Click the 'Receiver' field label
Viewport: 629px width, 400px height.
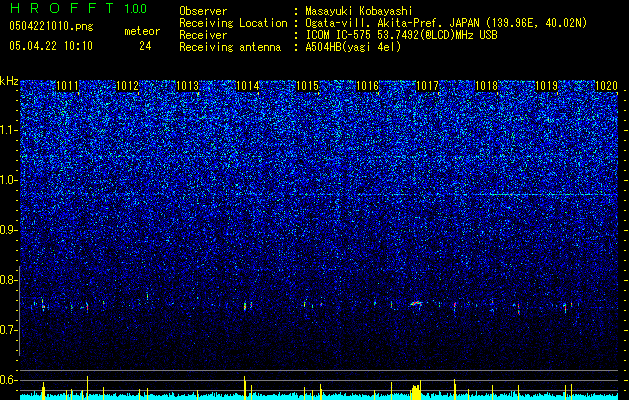[203, 35]
